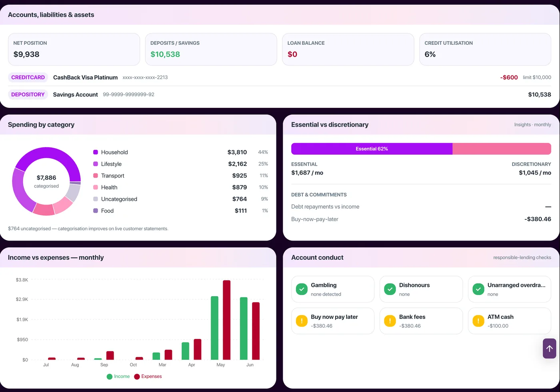Click the Essential amount $1,687 / mo

[307, 173]
